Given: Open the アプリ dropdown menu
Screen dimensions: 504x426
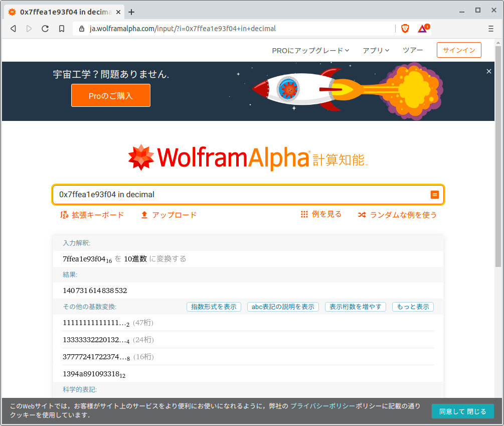Looking at the screenshot, I should 376,50.
